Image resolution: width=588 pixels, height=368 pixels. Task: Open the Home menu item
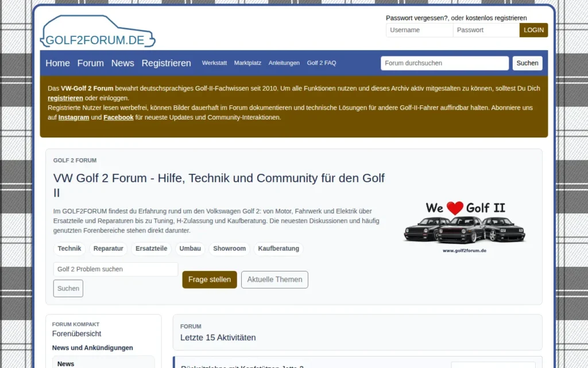[x=58, y=63]
